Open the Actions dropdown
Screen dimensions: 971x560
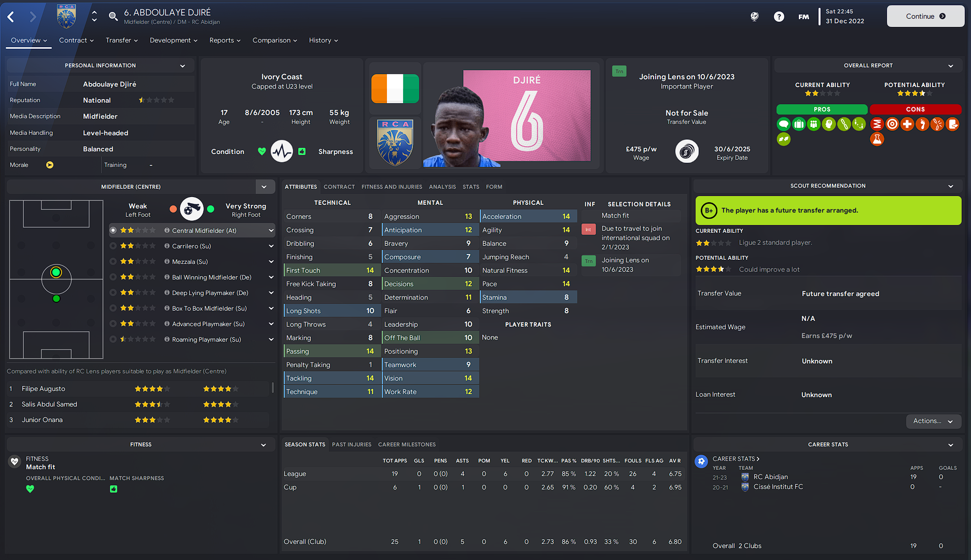click(934, 421)
